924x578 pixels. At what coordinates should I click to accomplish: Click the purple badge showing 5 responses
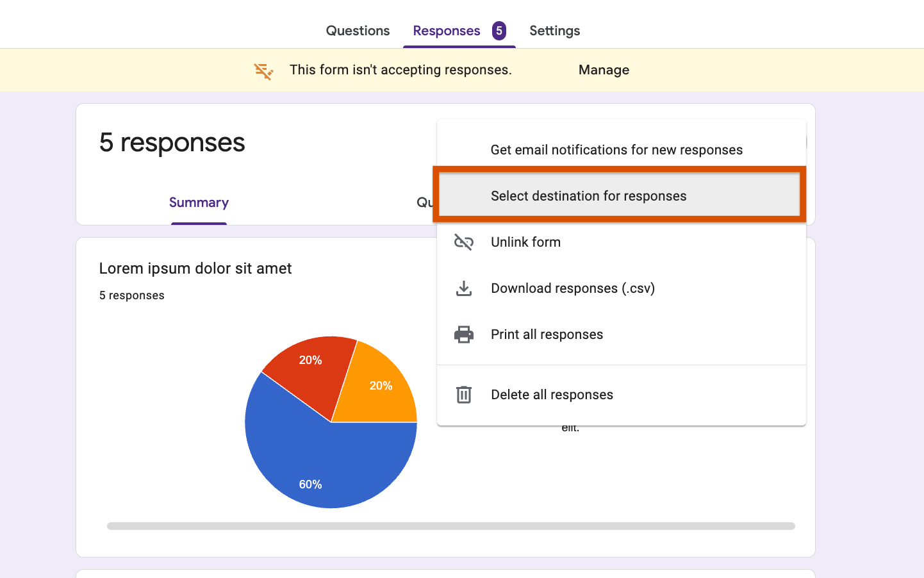click(x=500, y=30)
